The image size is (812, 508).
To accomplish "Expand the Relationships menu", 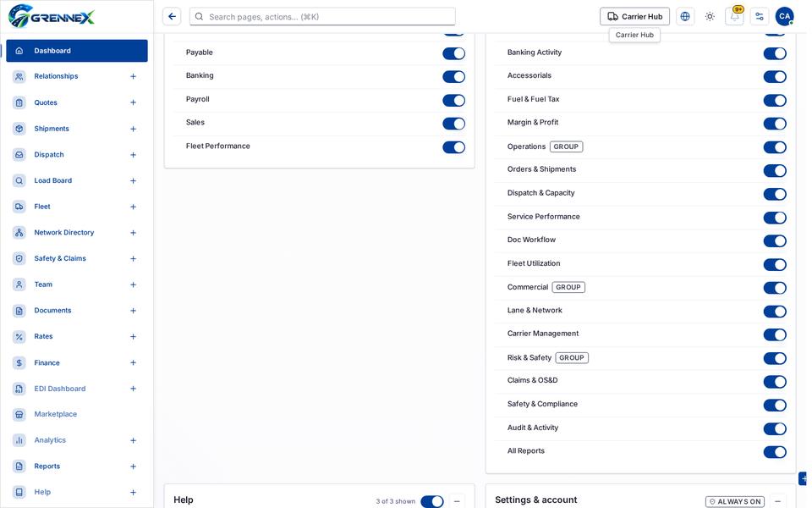I will (x=133, y=77).
